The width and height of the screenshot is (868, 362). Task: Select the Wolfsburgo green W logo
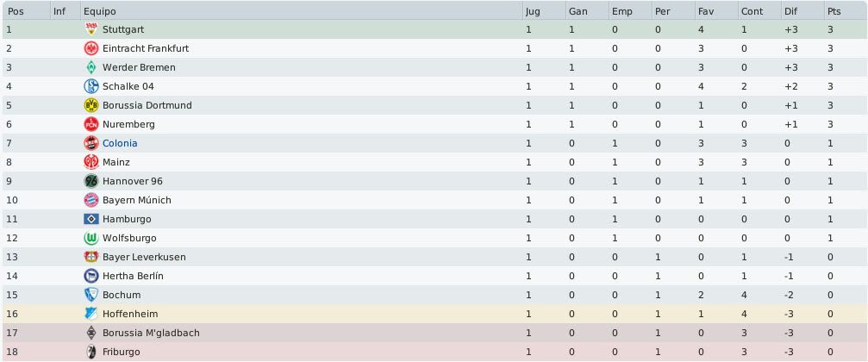tap(91, 238)
